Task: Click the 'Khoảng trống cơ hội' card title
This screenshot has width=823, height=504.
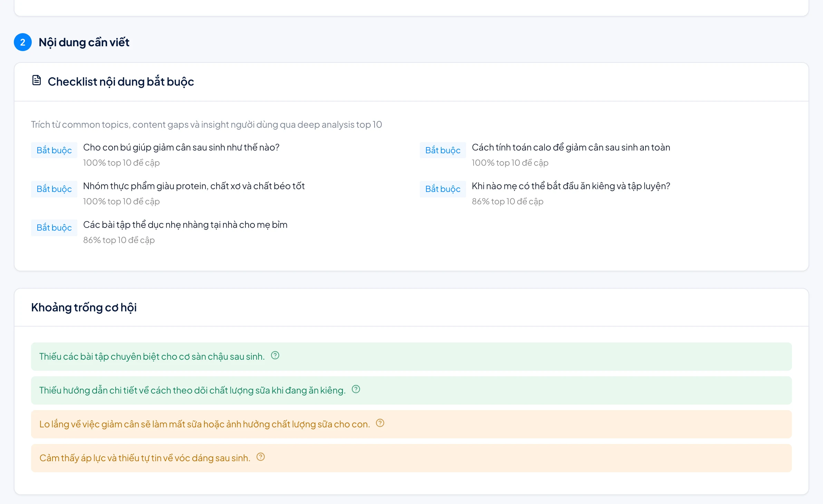Action: point(84,307)
